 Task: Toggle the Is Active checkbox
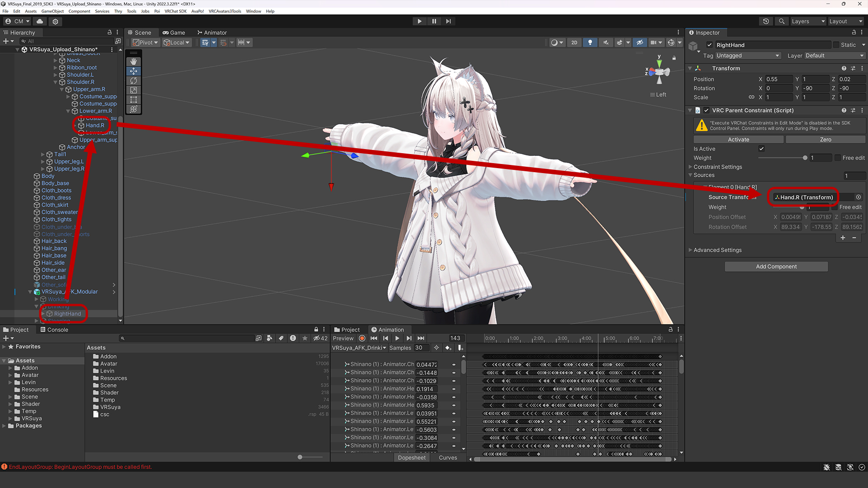point(761,149)
